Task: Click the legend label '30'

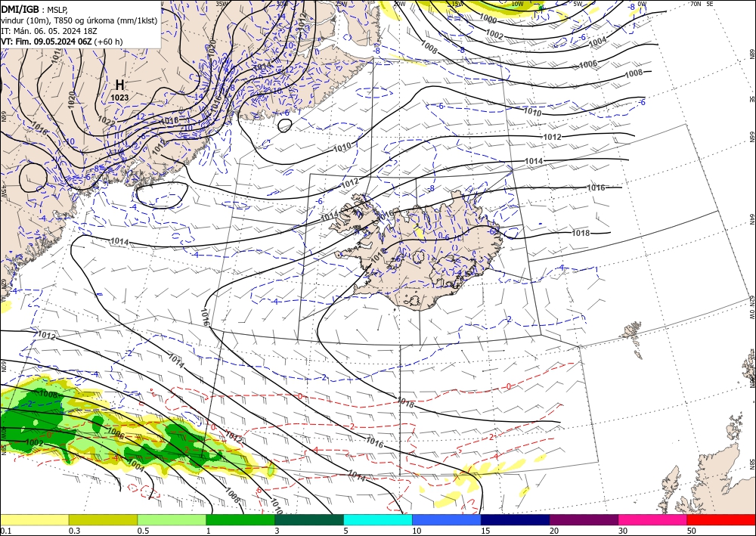Action: click(x=623, y=531)
